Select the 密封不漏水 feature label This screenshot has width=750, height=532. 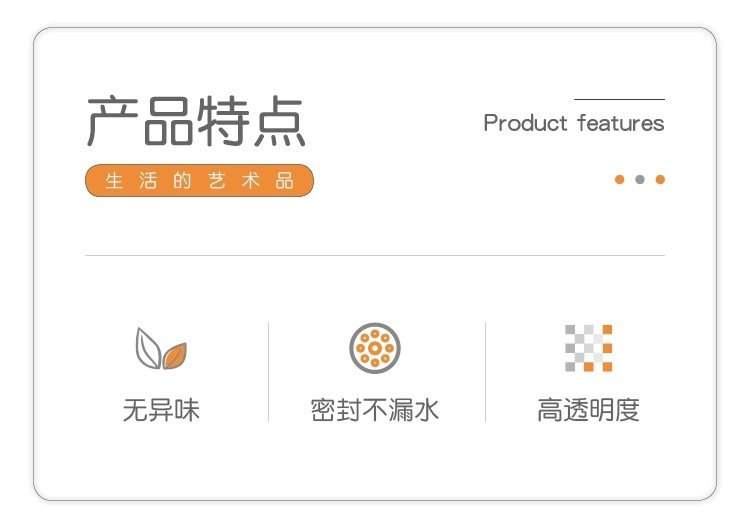point(375,410)
